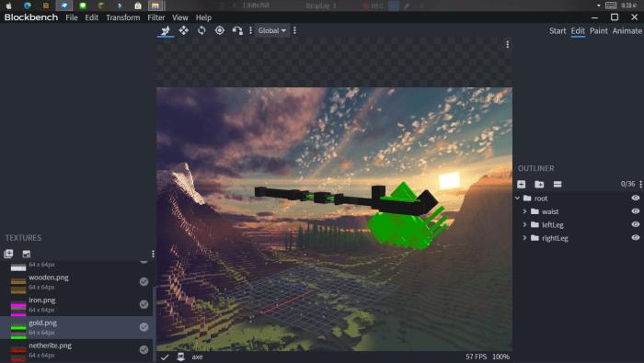The width and height of the screenshot is (644, 363).
Task: Select the Vertex Snap tool
Action: (x=237, y=30)
